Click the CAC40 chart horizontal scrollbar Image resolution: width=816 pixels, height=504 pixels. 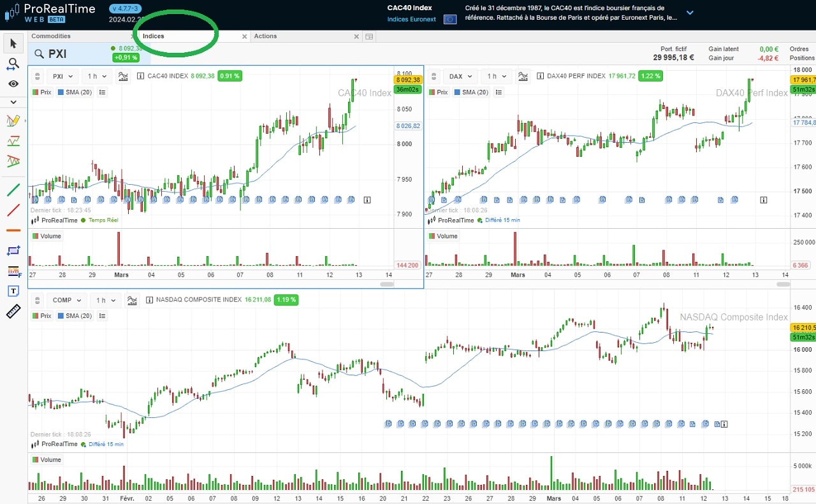(x=387, y=284)
